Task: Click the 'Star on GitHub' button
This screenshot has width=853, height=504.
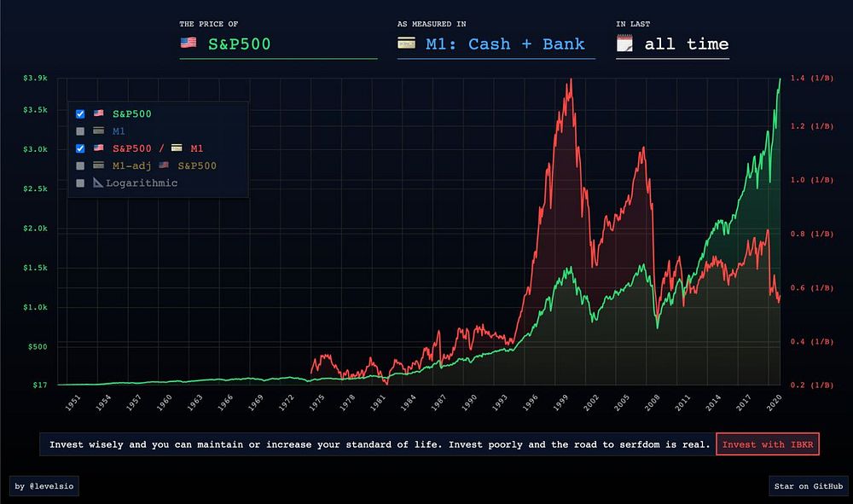Action: 809,486
